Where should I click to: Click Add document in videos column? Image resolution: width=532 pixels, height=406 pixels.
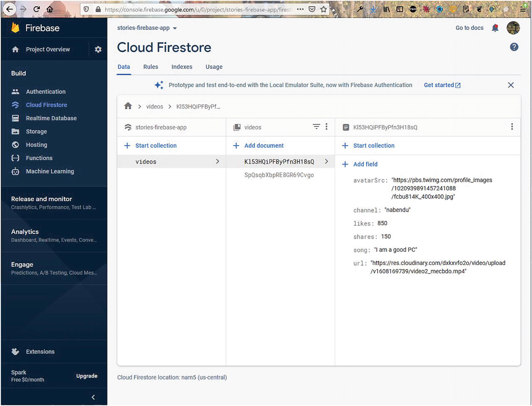pyautogui.click(x=264, y=146)
